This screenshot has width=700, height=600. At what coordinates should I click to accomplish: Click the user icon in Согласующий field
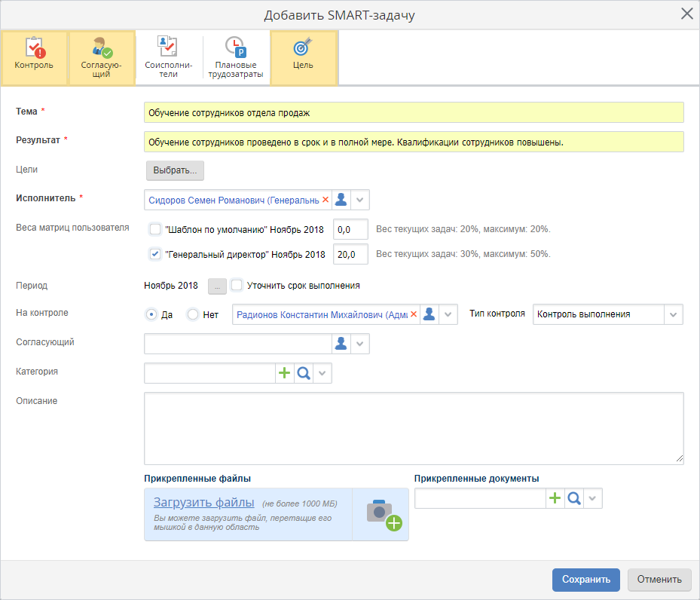point(341,344)
